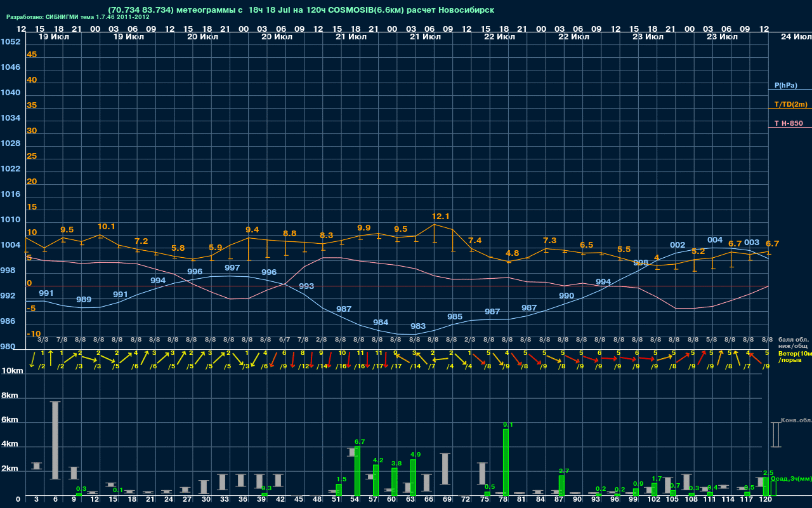Click the 1052 pressure axis label
This screenshot has width=812, height=508.
(10, 42)
